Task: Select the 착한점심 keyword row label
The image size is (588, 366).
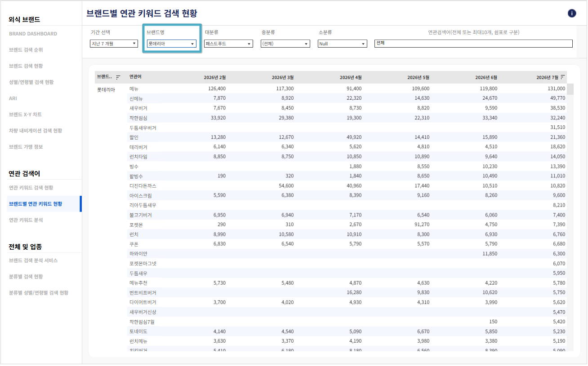Action: pyautogui.click(x=138, y=118)
